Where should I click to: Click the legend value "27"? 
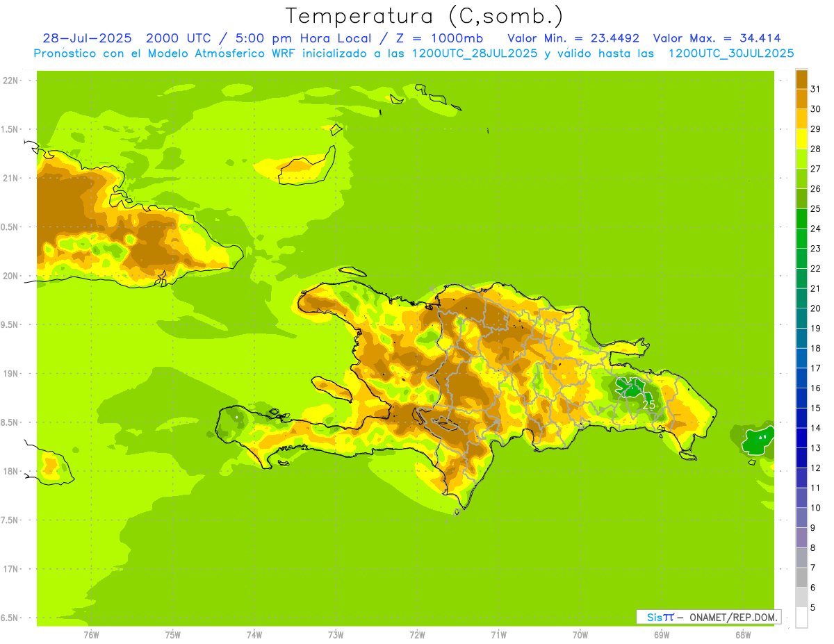click(815, 169)
